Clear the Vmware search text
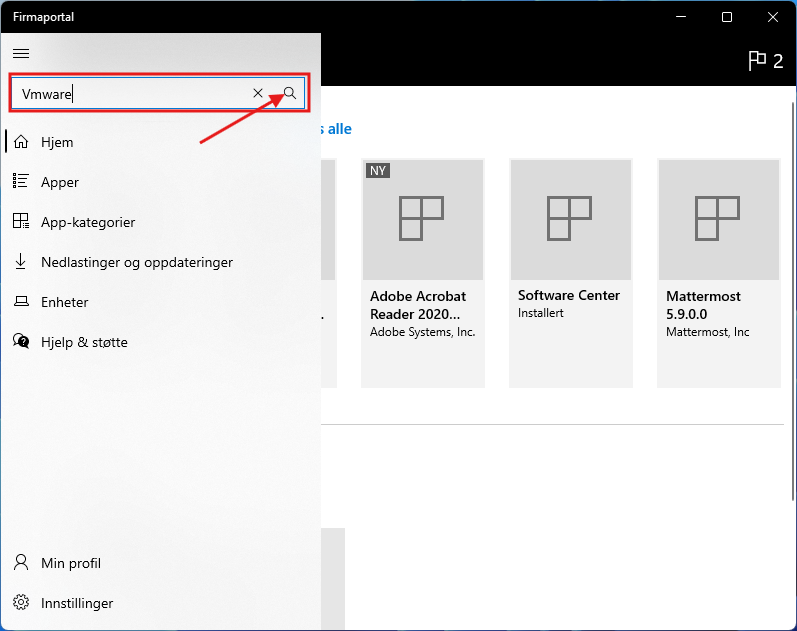Image resolution: width=797 pixels, height=631 pixels. [x=258, y=93]
